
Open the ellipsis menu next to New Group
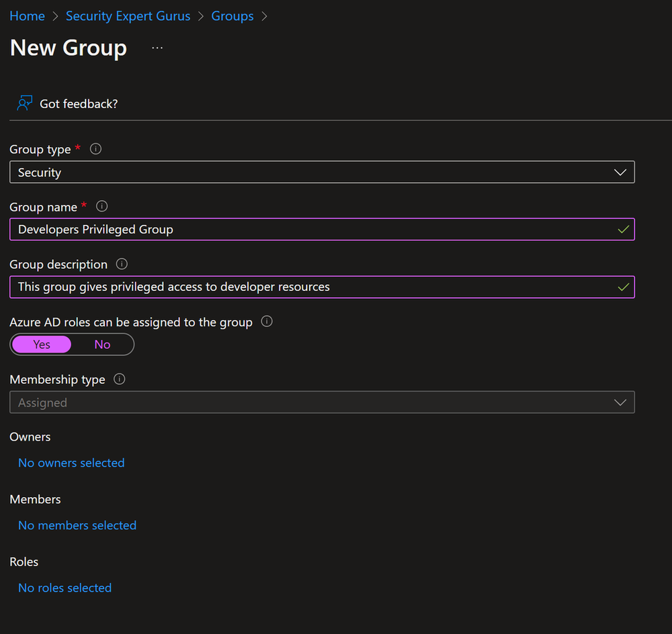coord(157,48)
